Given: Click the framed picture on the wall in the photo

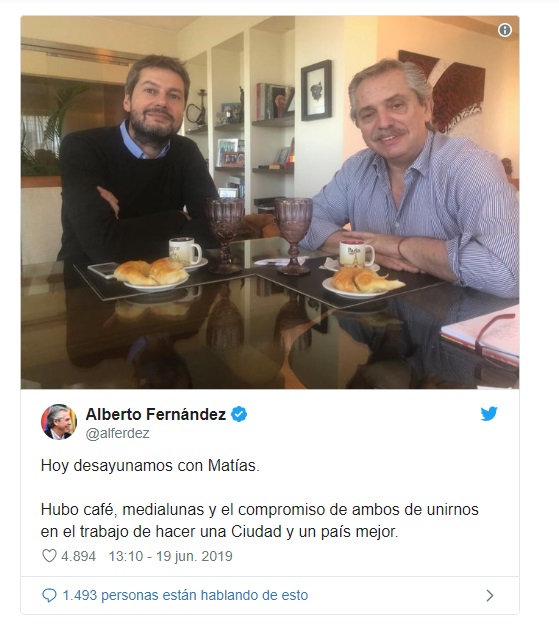Looking at the screenshot, I should pos(316,90).
